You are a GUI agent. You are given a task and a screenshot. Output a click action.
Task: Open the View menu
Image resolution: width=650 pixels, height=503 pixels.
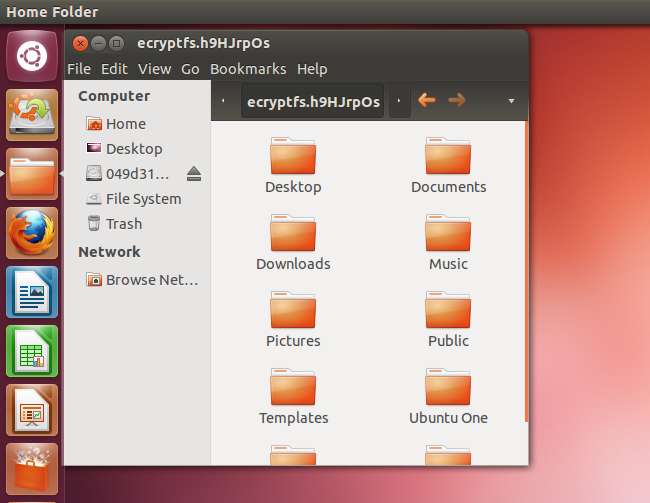click(x=154, y=69)
